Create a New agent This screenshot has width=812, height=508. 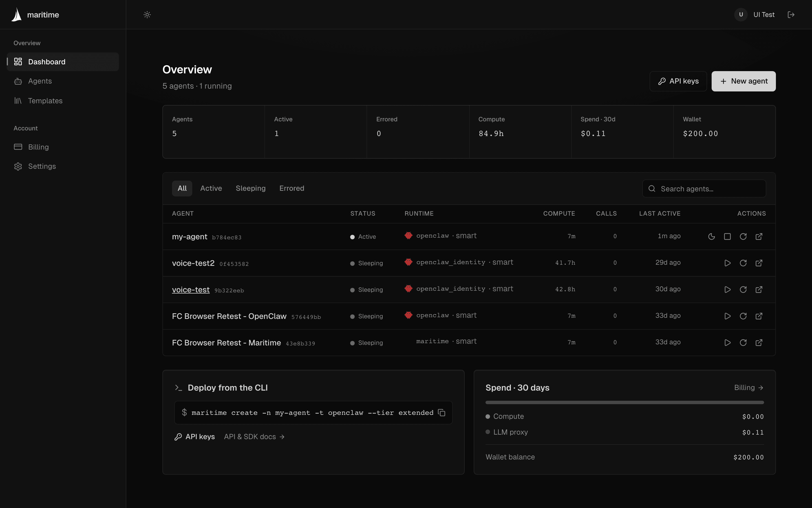coord(743,81)
